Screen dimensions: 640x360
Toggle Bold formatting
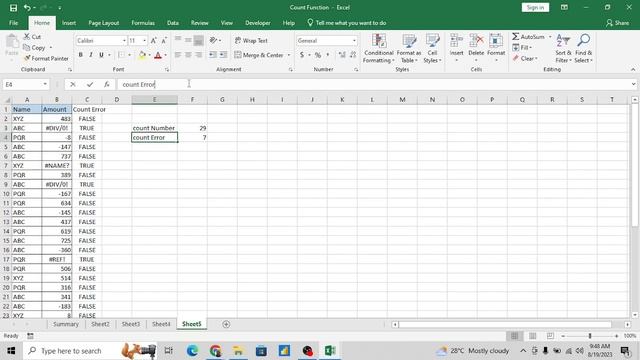(80, 55)
